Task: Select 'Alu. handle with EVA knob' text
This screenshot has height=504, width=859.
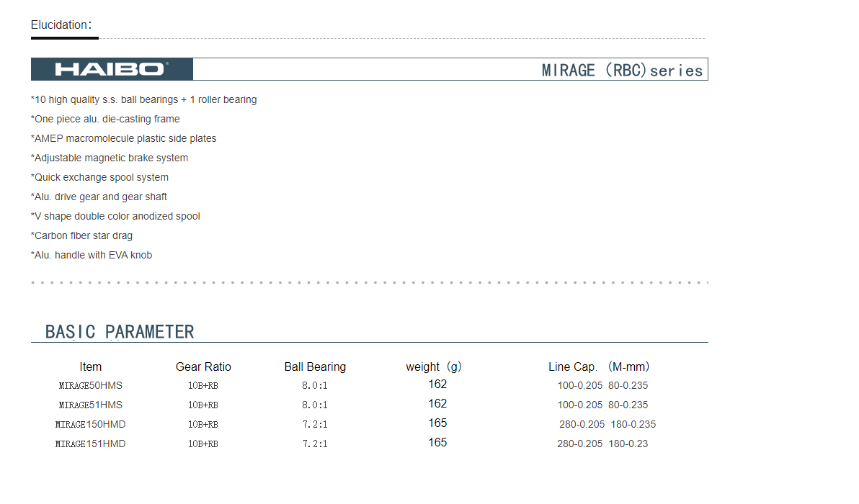Action: click(92, 255)
